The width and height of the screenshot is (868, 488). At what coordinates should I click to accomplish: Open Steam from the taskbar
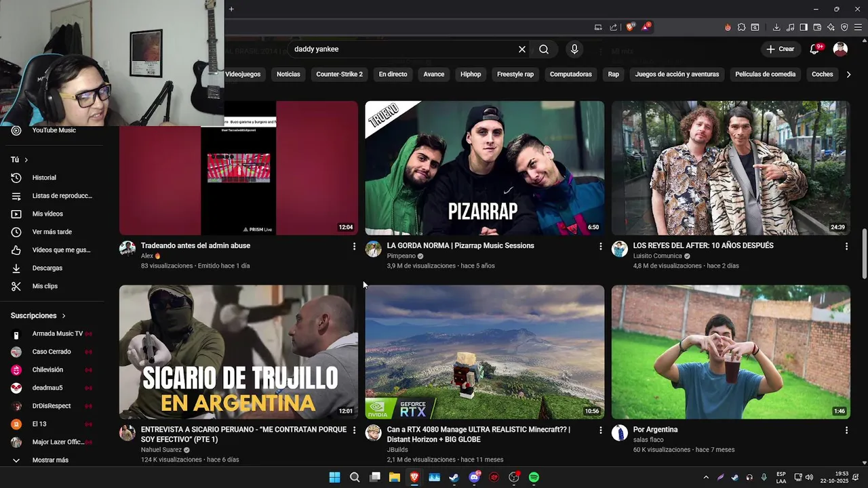click(454, 477)
